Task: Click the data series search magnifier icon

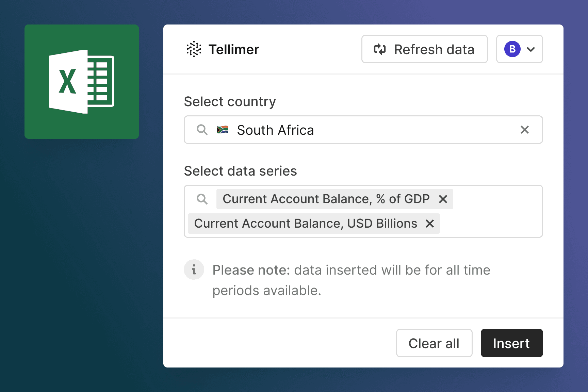Action: point(202,199)
